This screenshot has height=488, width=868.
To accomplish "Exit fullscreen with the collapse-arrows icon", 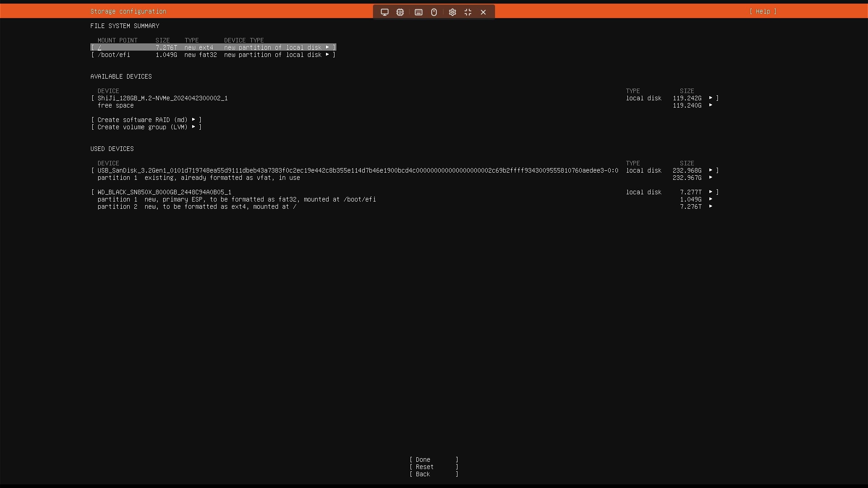I will 468,12.
